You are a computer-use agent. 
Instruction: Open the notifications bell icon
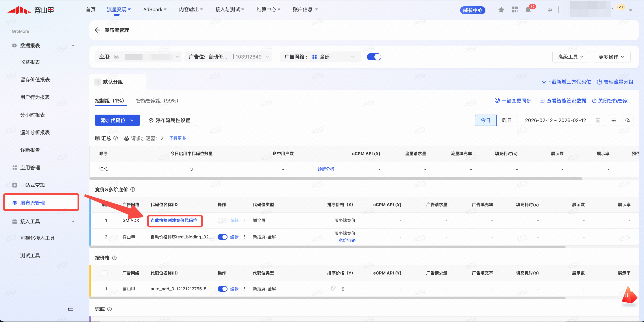tap(528, 10)
